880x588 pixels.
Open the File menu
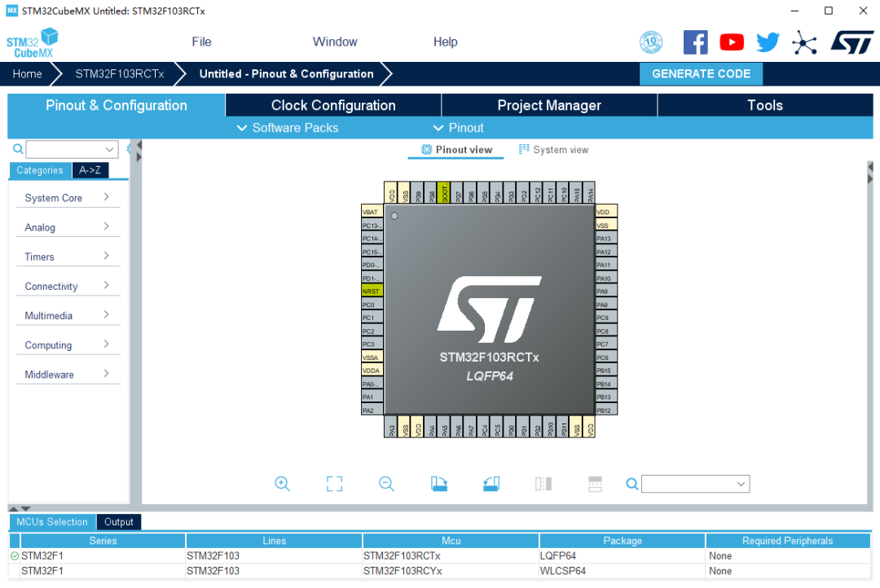[x=201, y=42]
